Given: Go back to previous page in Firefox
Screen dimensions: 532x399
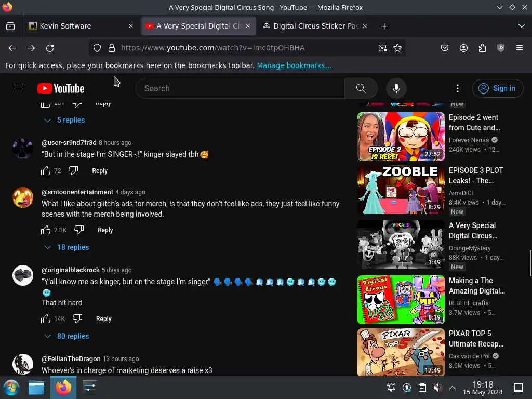Looking at the screenshot, I should coord(12,48).
